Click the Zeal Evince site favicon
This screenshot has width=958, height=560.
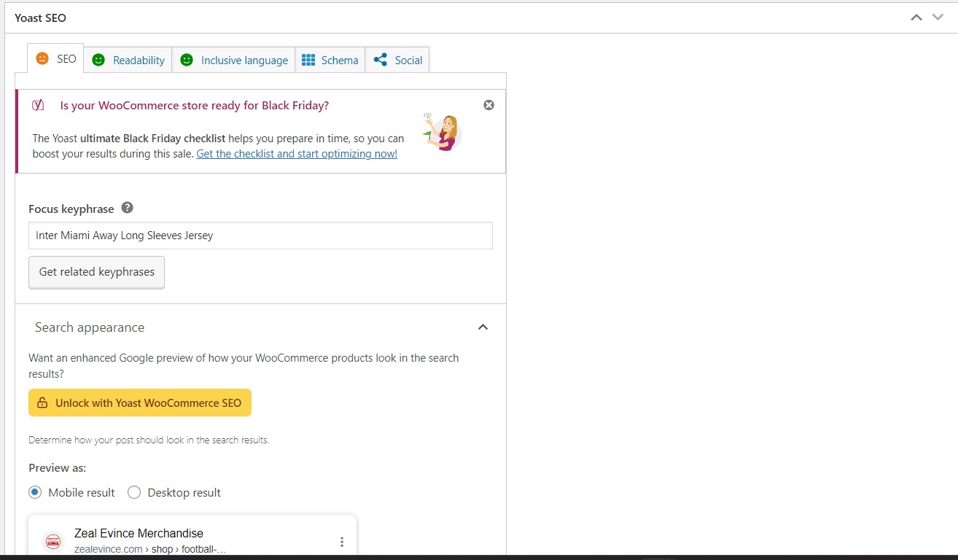(x=53, y=542)
